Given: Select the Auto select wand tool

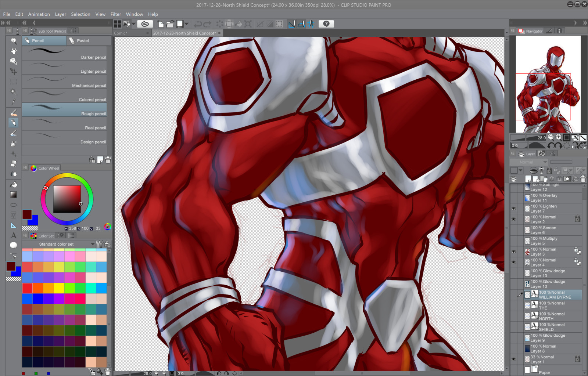Looking at the screenshot, I should 14,92.
